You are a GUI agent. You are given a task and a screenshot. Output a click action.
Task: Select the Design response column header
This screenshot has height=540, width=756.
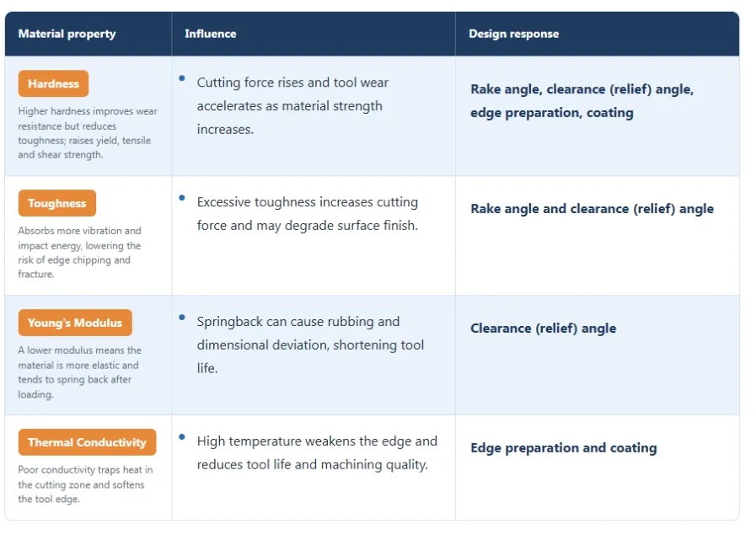click(513, 34)
